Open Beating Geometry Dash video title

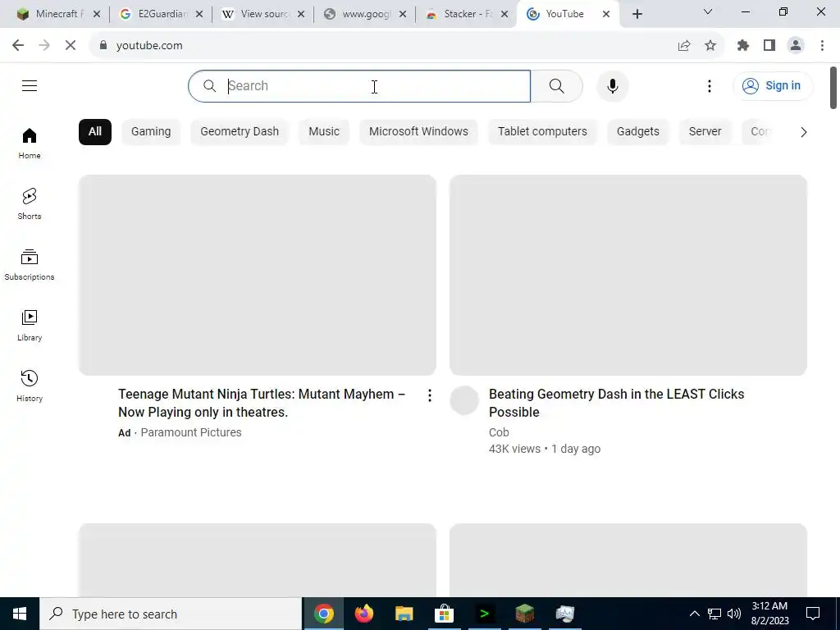point(616,403)
